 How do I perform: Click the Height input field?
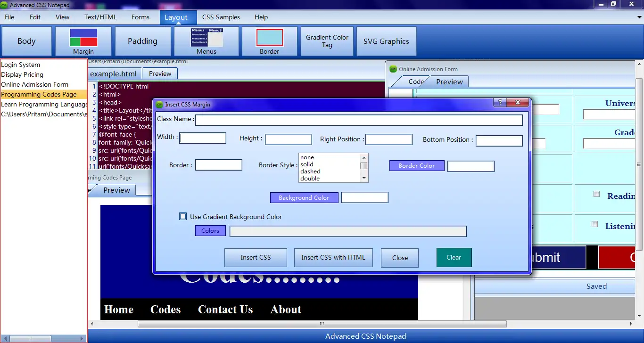289,139
